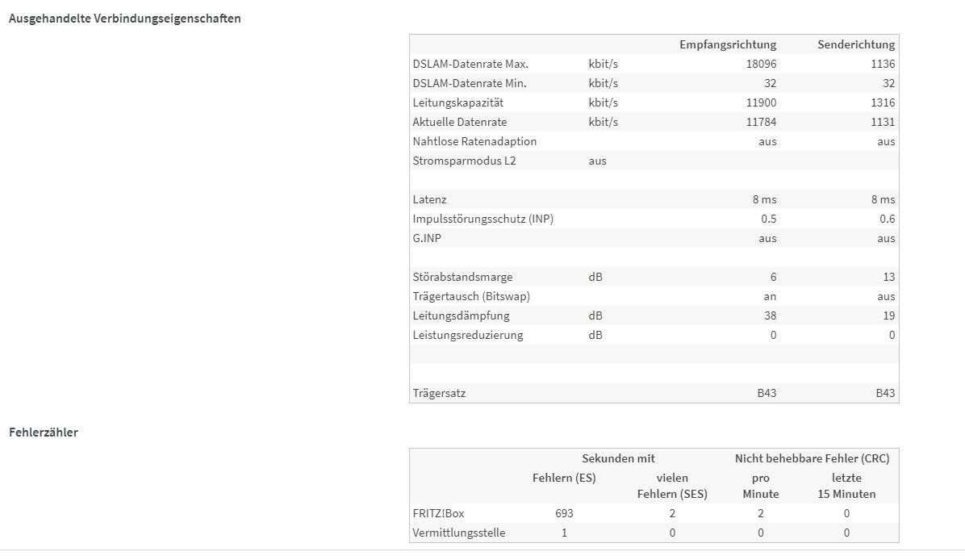Select the Aktuelle Datenrate value 11784
965x560 pixels.
click(x=762, y=122)
